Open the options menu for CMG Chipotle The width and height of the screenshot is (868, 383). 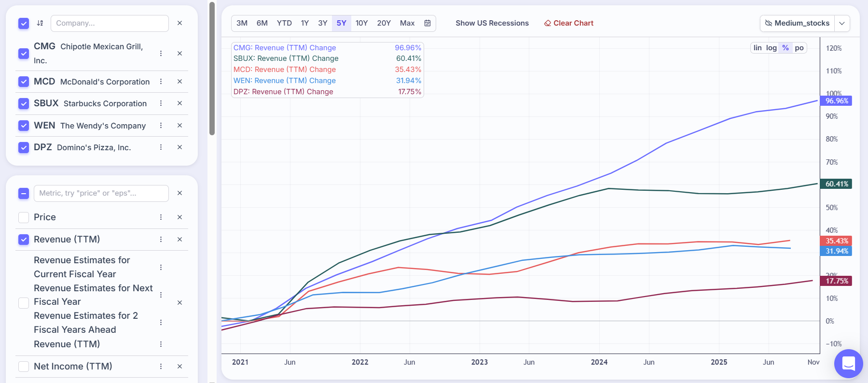161,54
